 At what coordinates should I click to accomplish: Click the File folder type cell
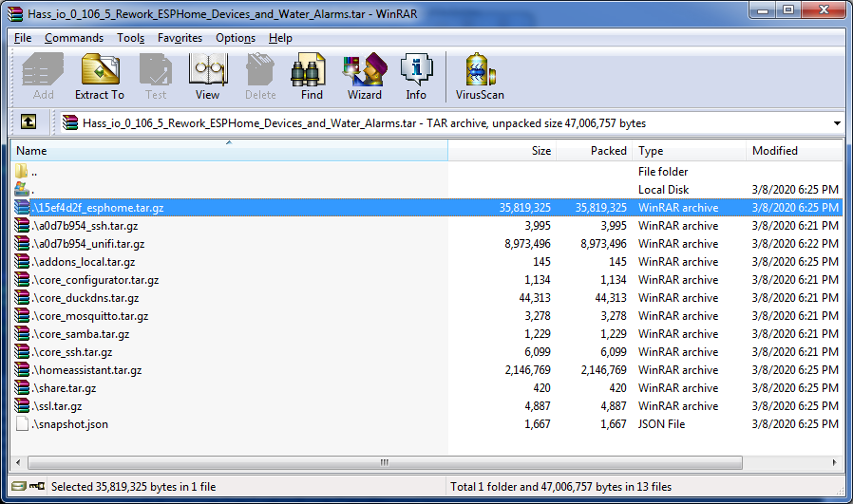pyautogui.click(x=663, y=171)
